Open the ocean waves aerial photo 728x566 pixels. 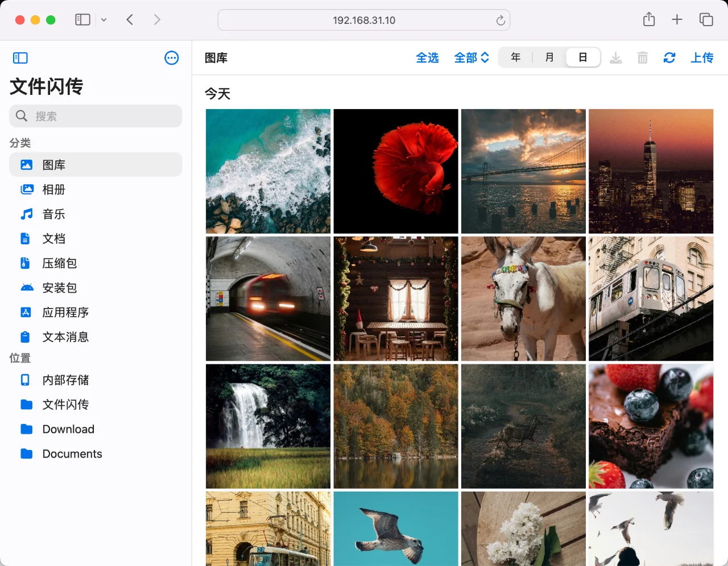pyautogui.click(x=268, y=172)
